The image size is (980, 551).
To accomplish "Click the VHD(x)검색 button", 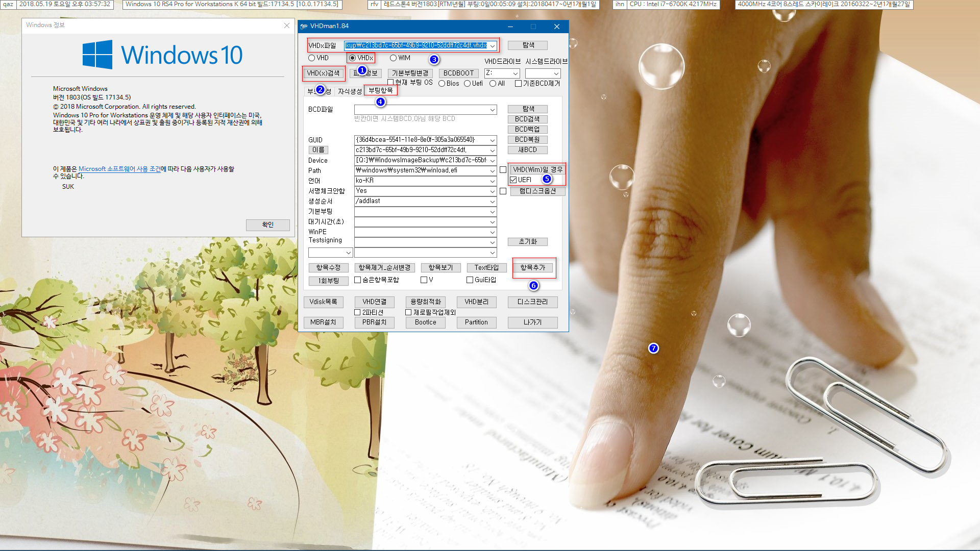I will coord(323,73).
